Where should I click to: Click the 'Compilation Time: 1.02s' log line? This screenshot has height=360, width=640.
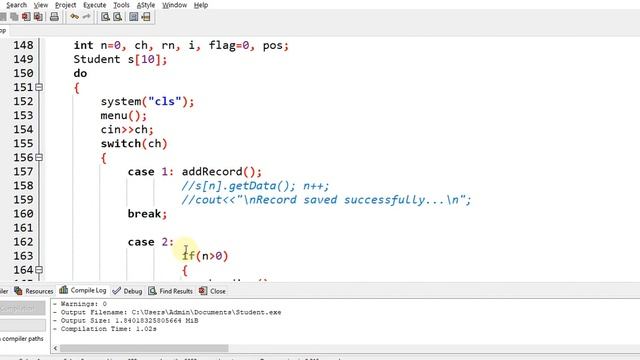point(104,329)
